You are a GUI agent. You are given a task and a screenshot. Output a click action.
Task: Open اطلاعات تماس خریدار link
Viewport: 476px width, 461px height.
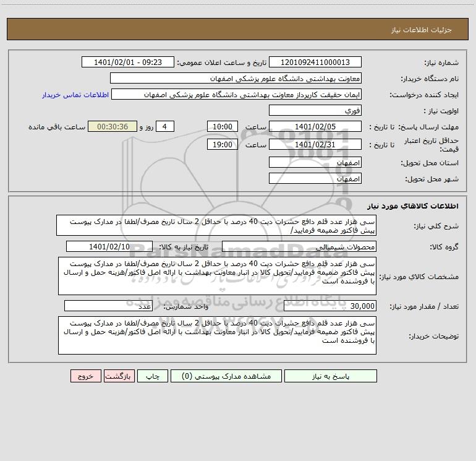pyautogui.click(x=75, y=95)
